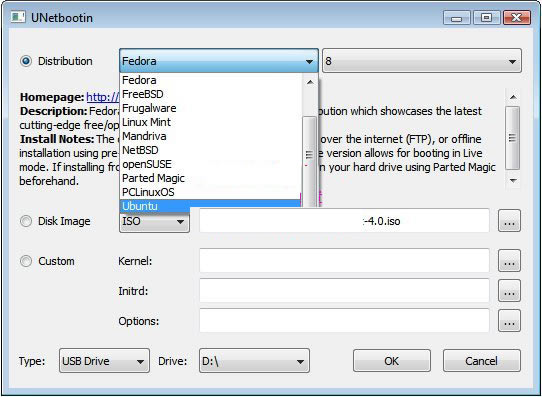The height and width of the screenshot is (397, 542).
Task: Open the D:\ drive dropdown
Action: click(x=254, y=361)
